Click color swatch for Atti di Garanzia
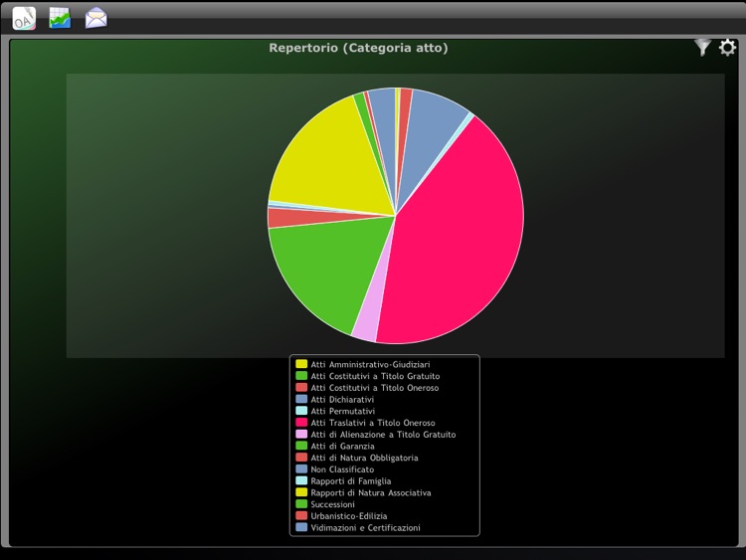This screenshot has height=560, width=746. (x=301, y=446)
